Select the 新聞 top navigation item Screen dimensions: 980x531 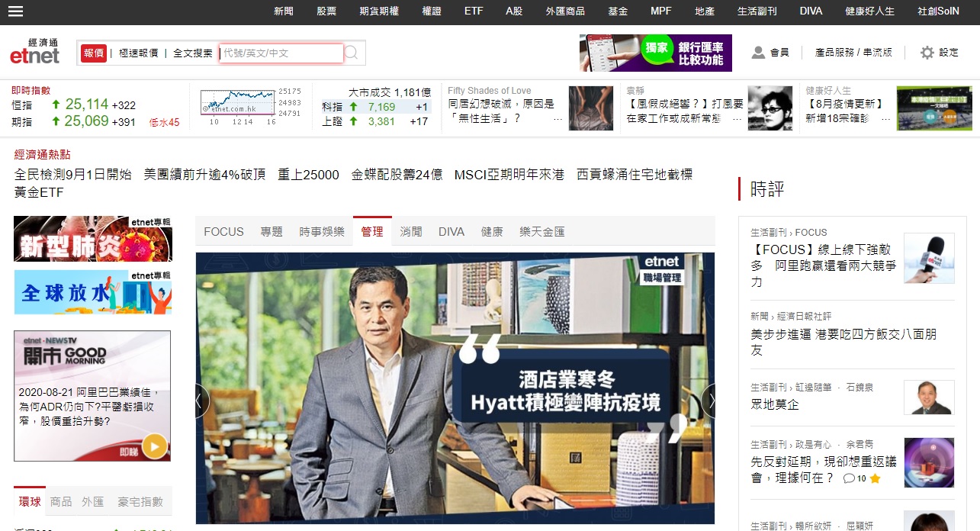tap(284, 11)
